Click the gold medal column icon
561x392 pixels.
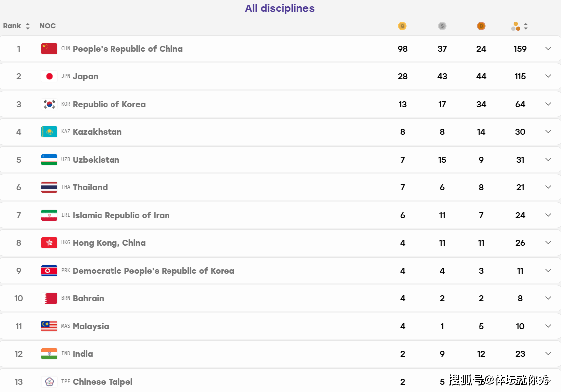click(x=402, y=26)
